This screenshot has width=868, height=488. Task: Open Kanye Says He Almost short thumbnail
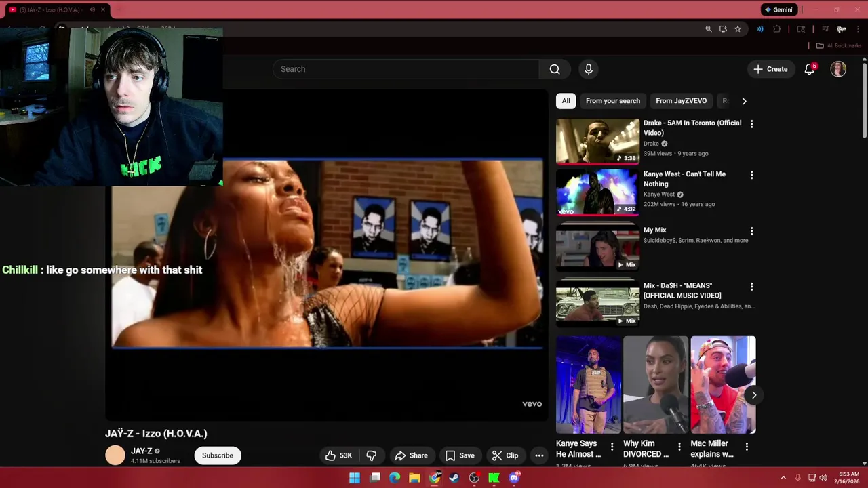[588, 385]
